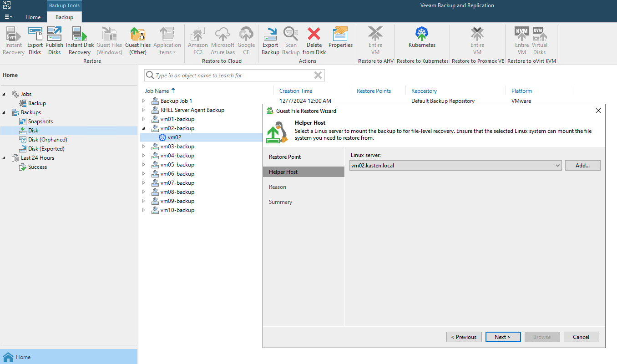The image size is (617, 364).
Task: Select Snapshots in navigation tree
Action: 40,121
